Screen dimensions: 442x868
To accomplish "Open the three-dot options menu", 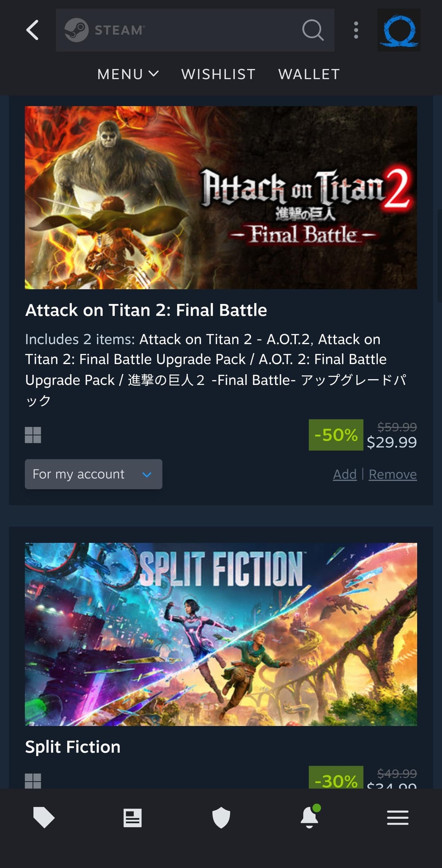I will 356,30.
